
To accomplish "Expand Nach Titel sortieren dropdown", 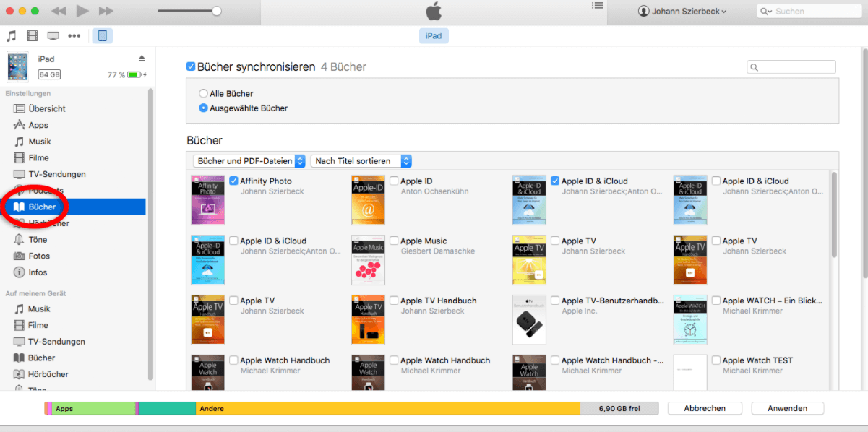I will tap(361, 161).
